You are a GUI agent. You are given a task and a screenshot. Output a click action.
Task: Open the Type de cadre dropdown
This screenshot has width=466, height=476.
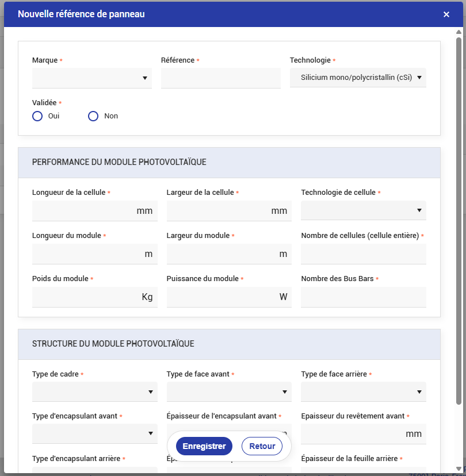(x=94, y=392)
